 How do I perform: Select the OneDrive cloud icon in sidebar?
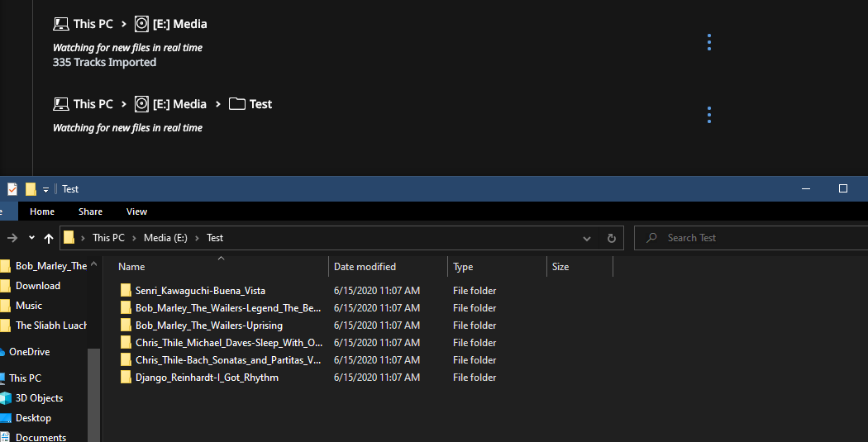(x=2, y=352)
